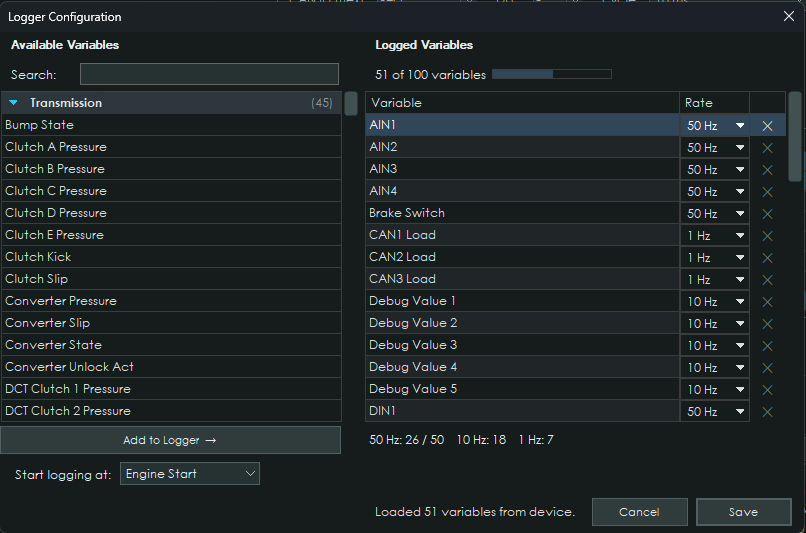Viewport: 806px width, 533px height.
Task: Change Brake Switch logging rate
Action: (x=715, y=213)
